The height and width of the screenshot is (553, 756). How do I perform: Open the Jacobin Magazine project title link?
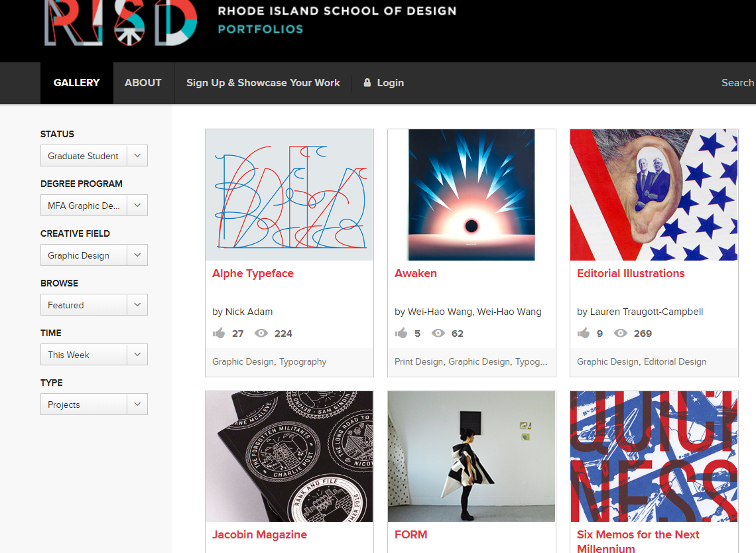click(259, 534)
